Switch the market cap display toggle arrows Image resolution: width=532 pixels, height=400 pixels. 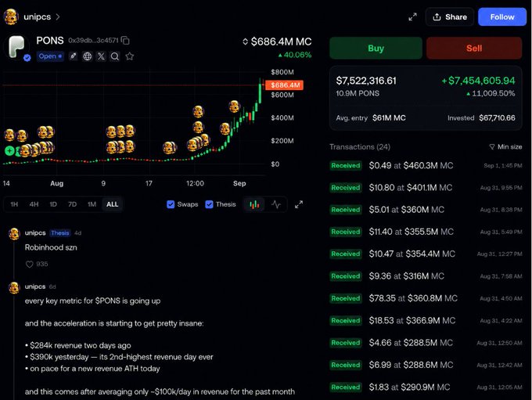coord(245,41)
